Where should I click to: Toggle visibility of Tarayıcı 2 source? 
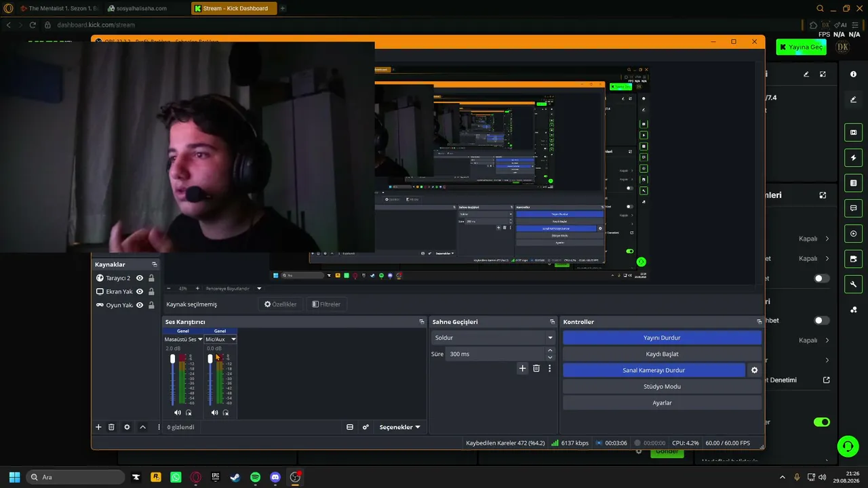(140, 278)
